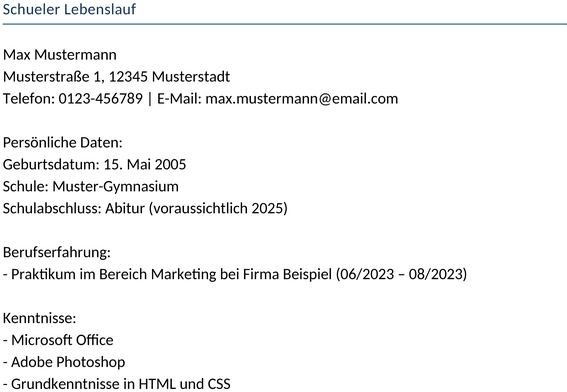Click the 'Schueler Lebenslauf' header title
567x392 pixels.
pos(69,9)
